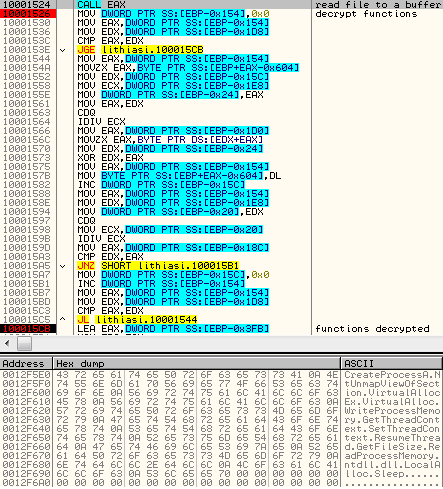Select the XOR EDX,EAX instruction
Viewport: 443px width, 489px height.
[111, 158]
